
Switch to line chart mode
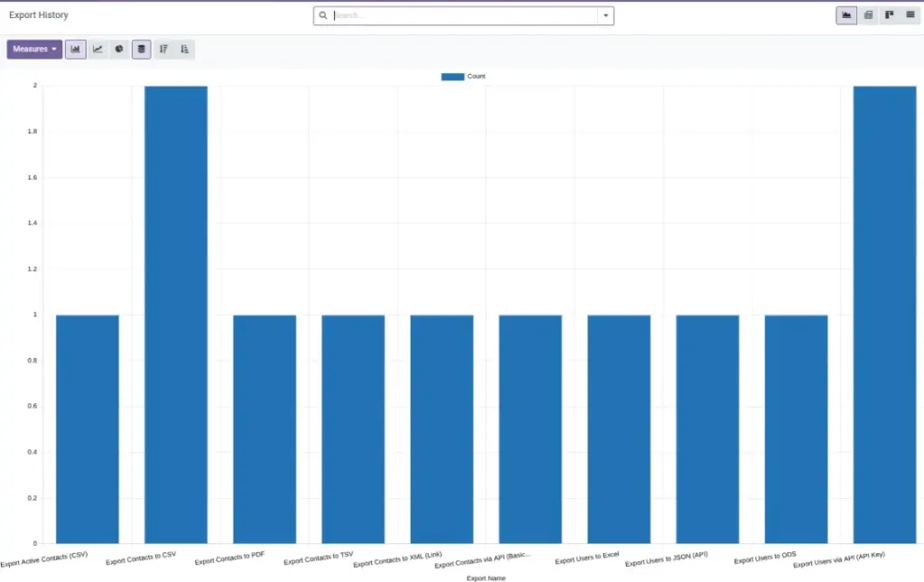97,49
